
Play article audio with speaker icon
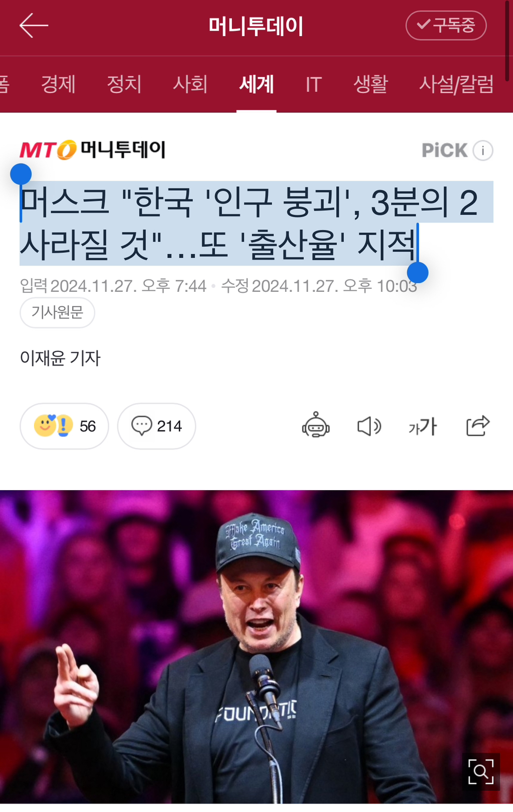[x=369, y=426]
